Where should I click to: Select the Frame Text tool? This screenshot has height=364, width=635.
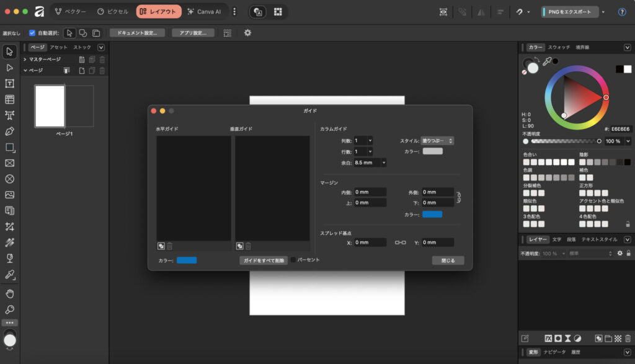click(10, 83)
